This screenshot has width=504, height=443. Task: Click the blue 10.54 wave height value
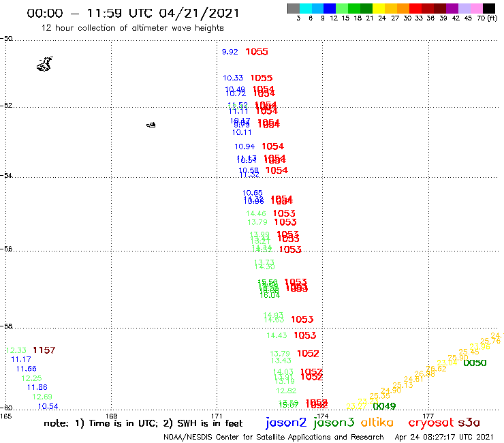click(48, 406)
